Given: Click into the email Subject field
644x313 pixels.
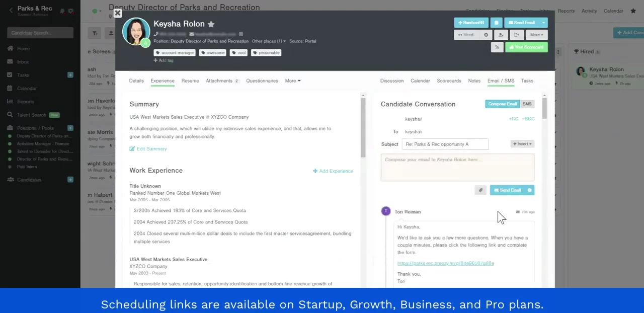Looking at the screenshot, I should tap(445, 144).
